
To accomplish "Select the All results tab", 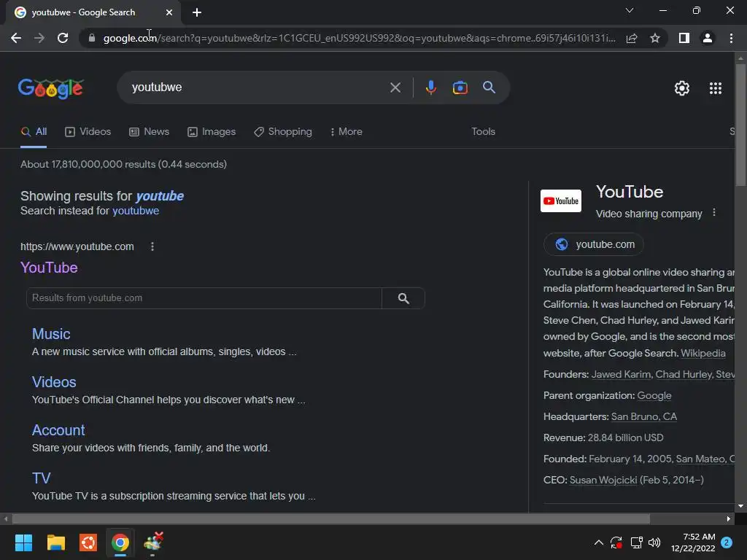I will 34,132.
